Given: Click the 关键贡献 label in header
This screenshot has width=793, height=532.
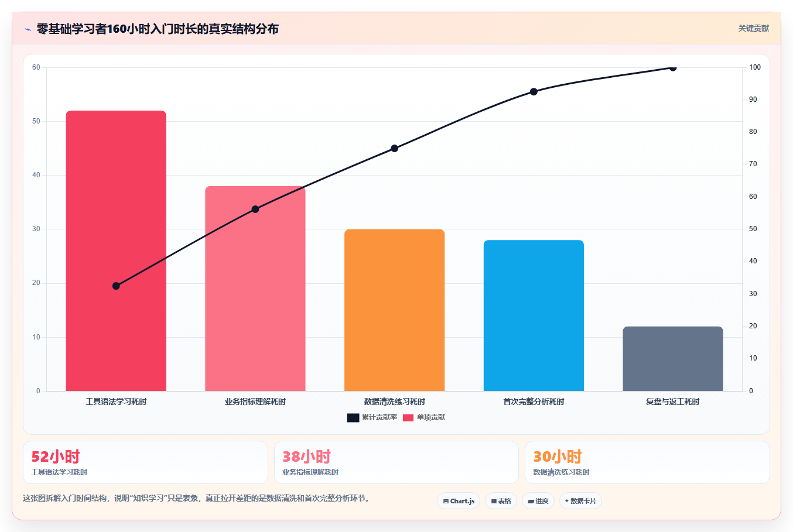Looking at the screenshot, I should (753, 29).
